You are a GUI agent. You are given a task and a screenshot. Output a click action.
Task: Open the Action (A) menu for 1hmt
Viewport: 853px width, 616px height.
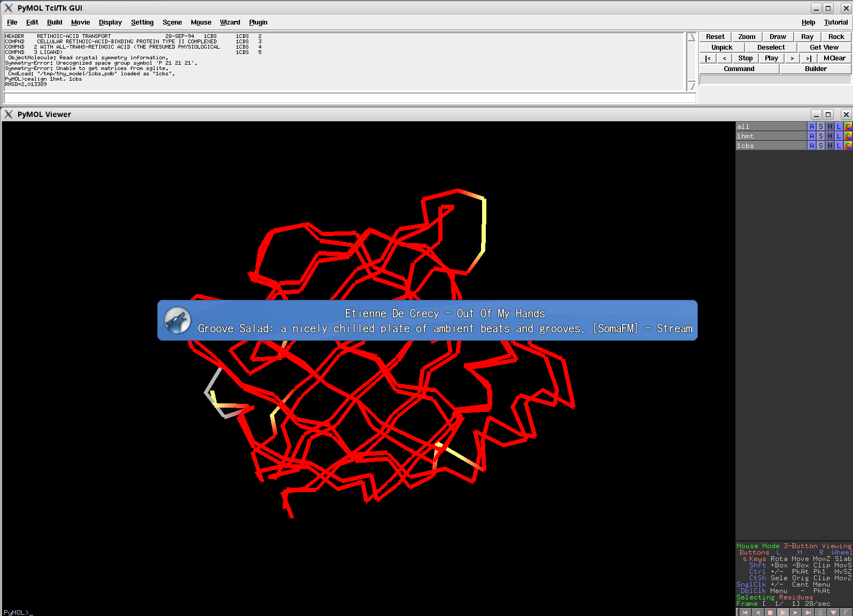pos(812,136)
